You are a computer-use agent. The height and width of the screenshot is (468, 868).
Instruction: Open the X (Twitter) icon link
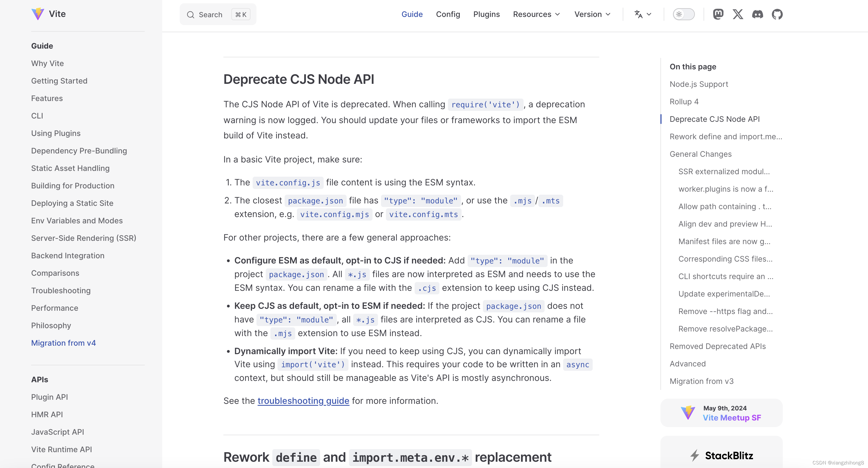point(738,14)
